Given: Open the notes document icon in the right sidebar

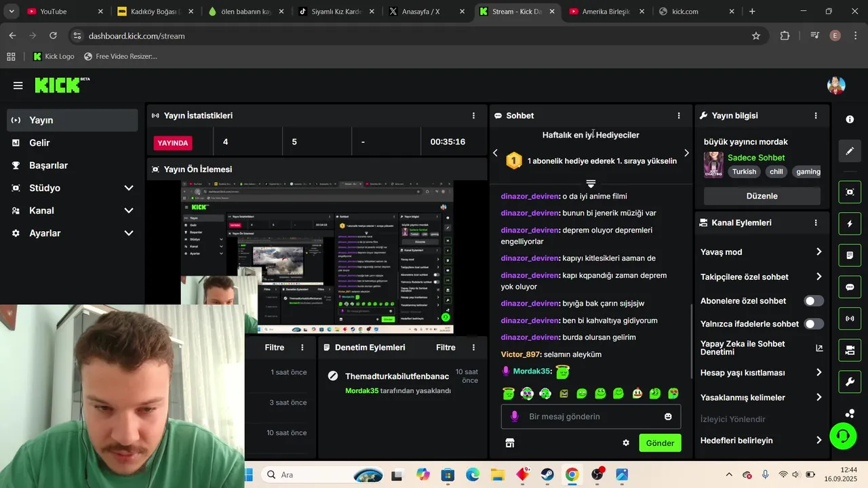Looking at the screenshot, I should point(850,256).
